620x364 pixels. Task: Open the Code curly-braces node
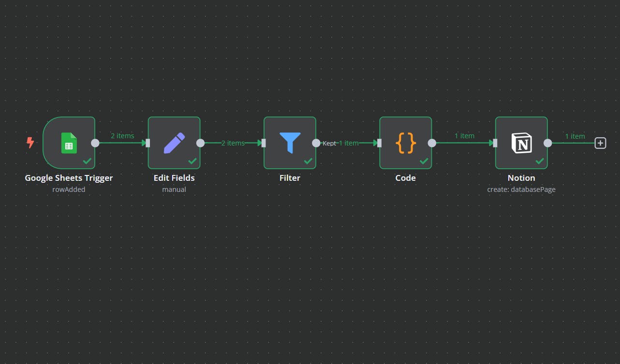coord(405,143)
